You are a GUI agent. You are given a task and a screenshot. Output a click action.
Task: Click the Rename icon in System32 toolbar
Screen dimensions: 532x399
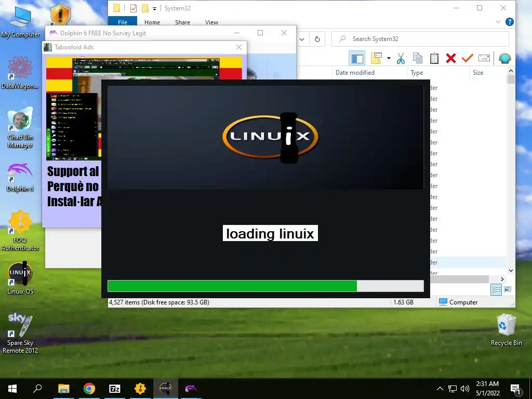click(484, 58)
